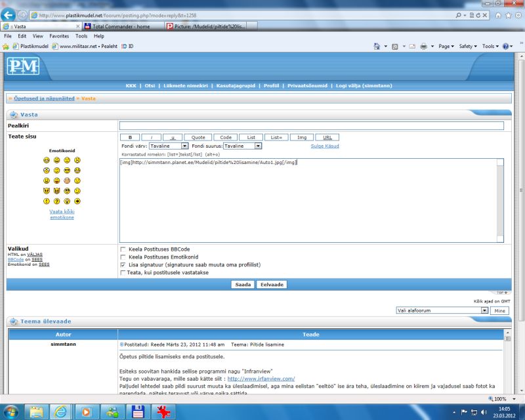Click the Img BBCode button
The width and height of the screenshot is (525, 420).
(x=301, y=137)
